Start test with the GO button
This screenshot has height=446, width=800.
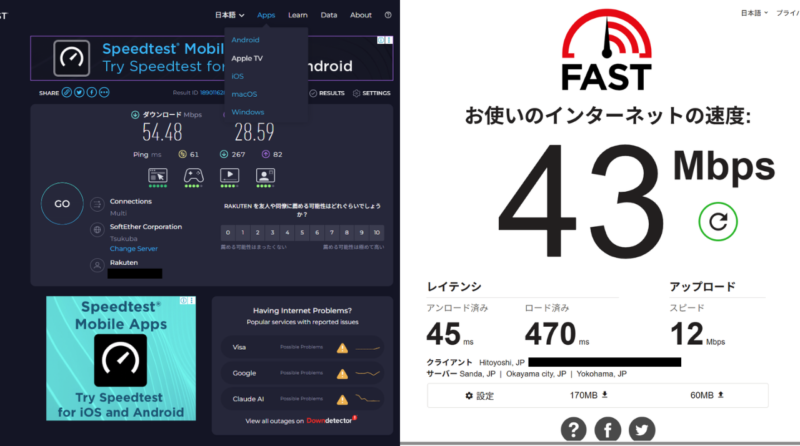(62, 204)
